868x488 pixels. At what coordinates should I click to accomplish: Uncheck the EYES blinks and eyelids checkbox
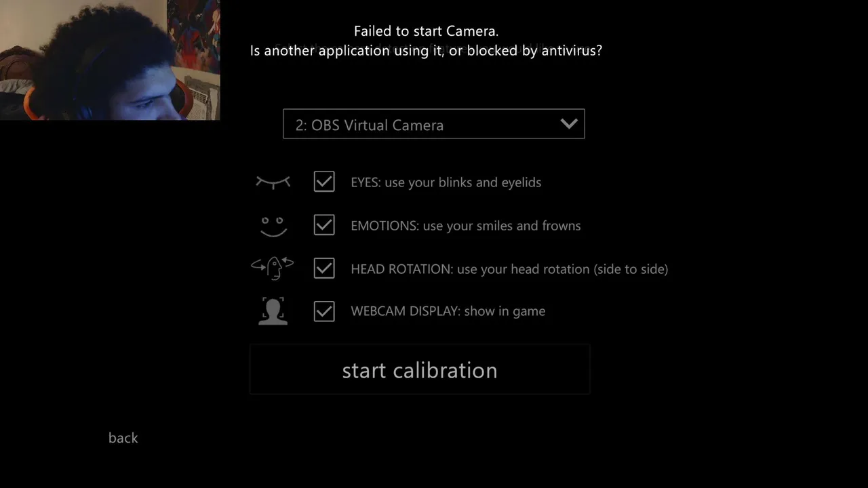[324, 182]
